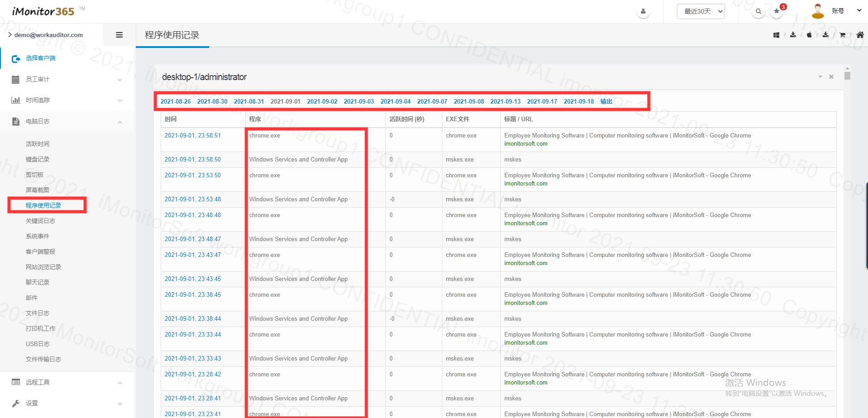This screenshot has height=418, width=868.
Task: Select date 2021-09-03
Action: coord(359,101)
